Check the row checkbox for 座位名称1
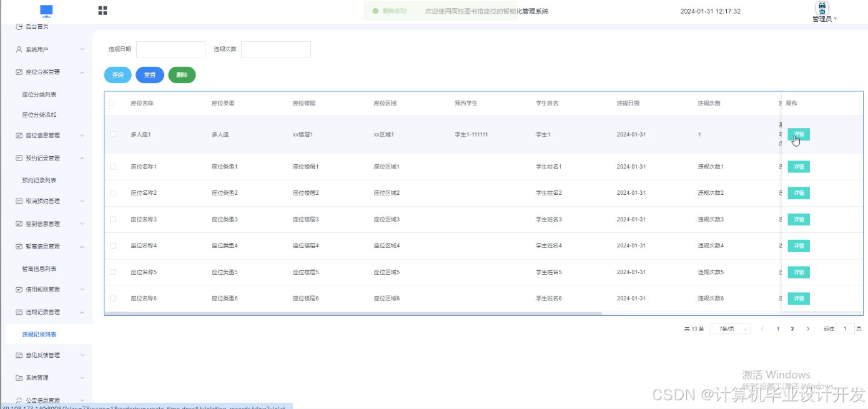 point(112,167)
